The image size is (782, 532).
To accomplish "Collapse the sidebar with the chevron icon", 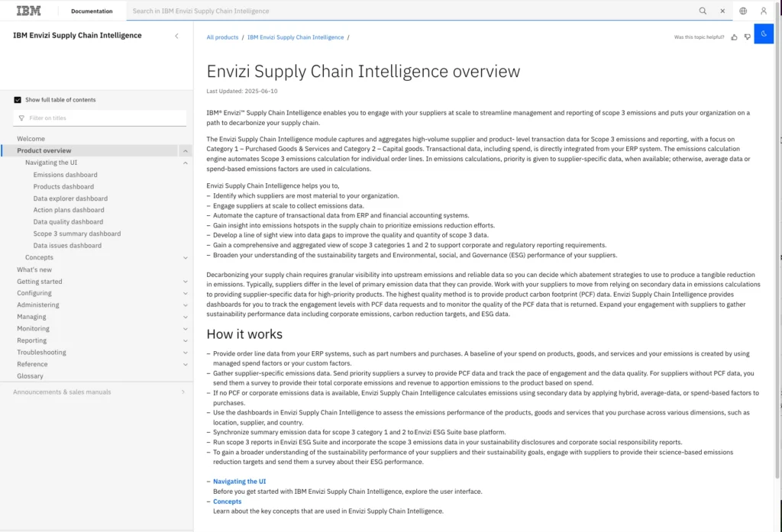I will tap(176, 36).
